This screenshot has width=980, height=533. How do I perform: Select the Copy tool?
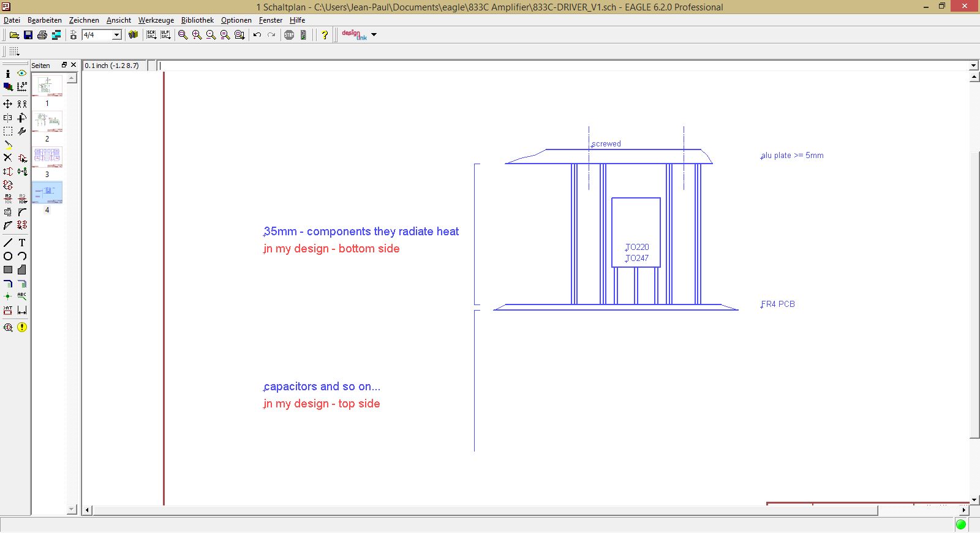point(22,104)
